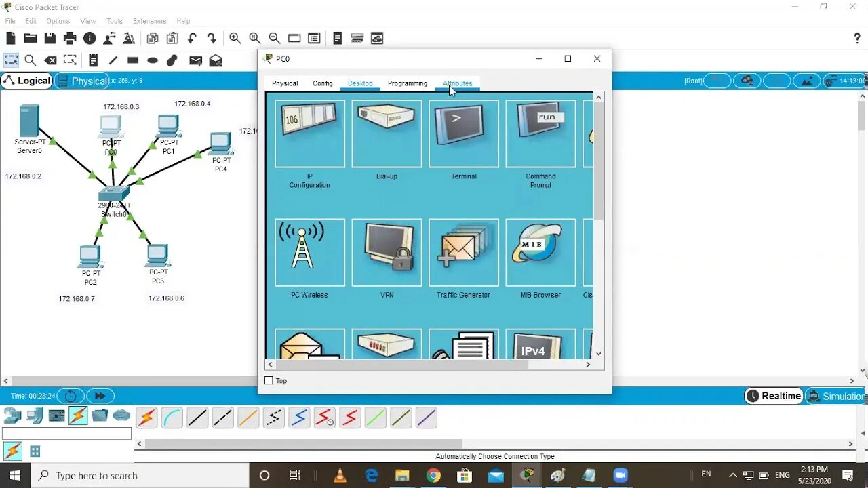This screenshot has height=488, width=868.
Task: Launch the Terminal application
Action: click(x=464, y=134)
